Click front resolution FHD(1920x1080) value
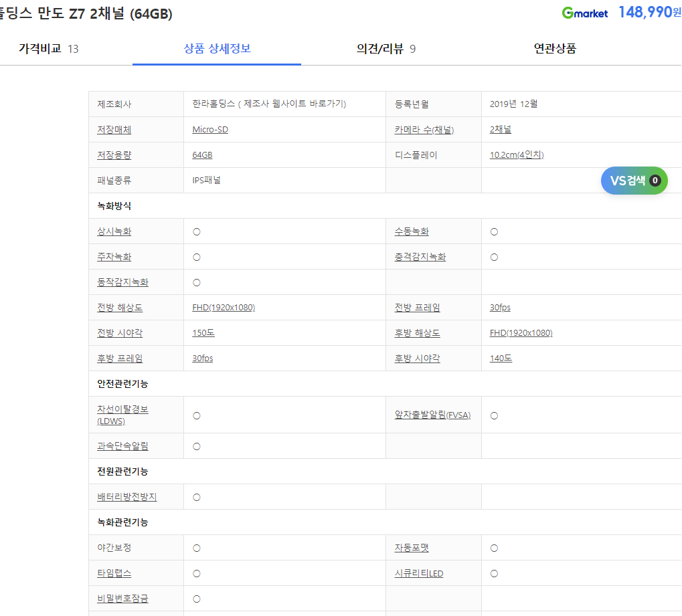The height and width of the screenshot is (616, 682). [224, 308]
